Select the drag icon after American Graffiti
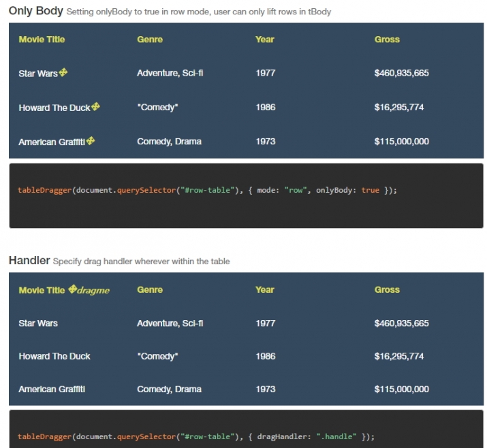This screenshot has height=448, width=487. (x=91, y=141)
